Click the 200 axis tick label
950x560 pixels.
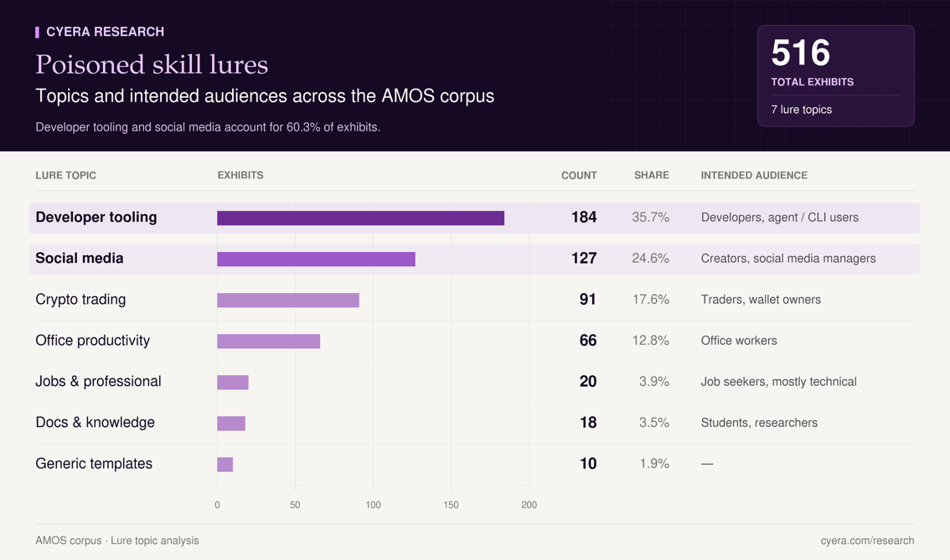pyautogui.click(x=529, y=505)
